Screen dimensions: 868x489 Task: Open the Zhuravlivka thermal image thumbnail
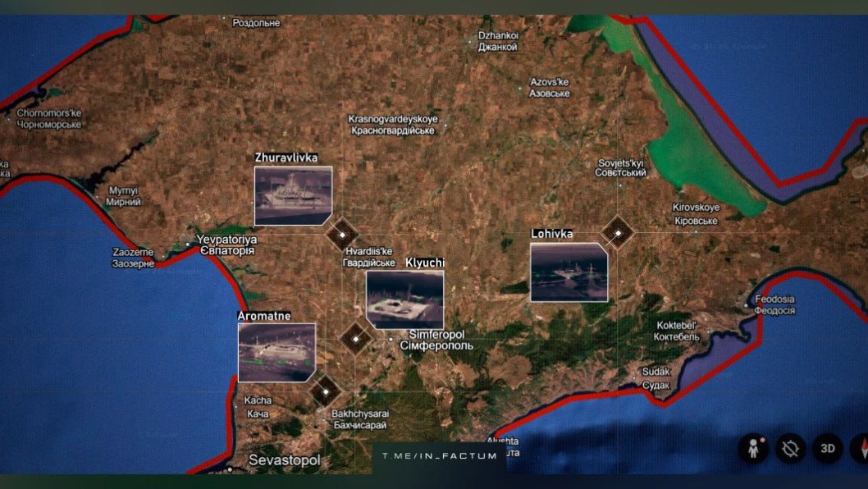coord(294,195)
